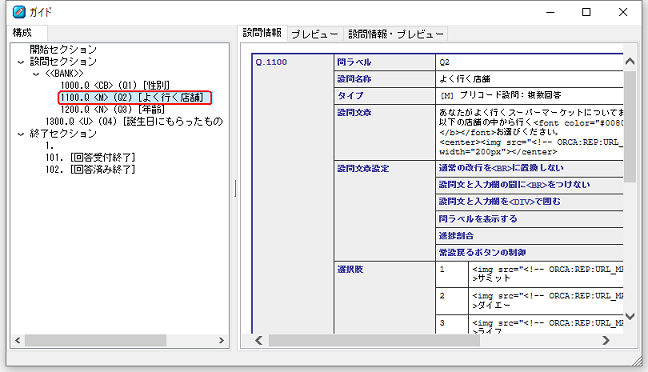Click the 問ラベル header cell
This screenshot has height=372, width=648.
(x=384, y=62)
